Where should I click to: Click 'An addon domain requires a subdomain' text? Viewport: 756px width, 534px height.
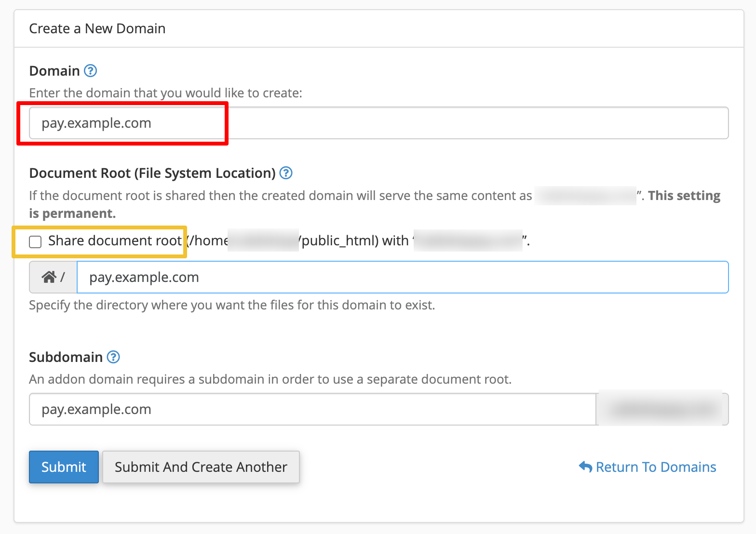[270, 379]
